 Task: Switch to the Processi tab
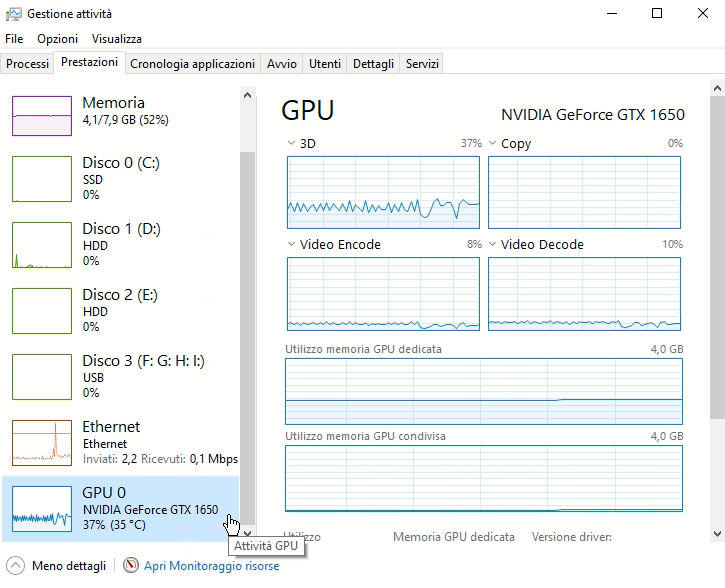27,64
